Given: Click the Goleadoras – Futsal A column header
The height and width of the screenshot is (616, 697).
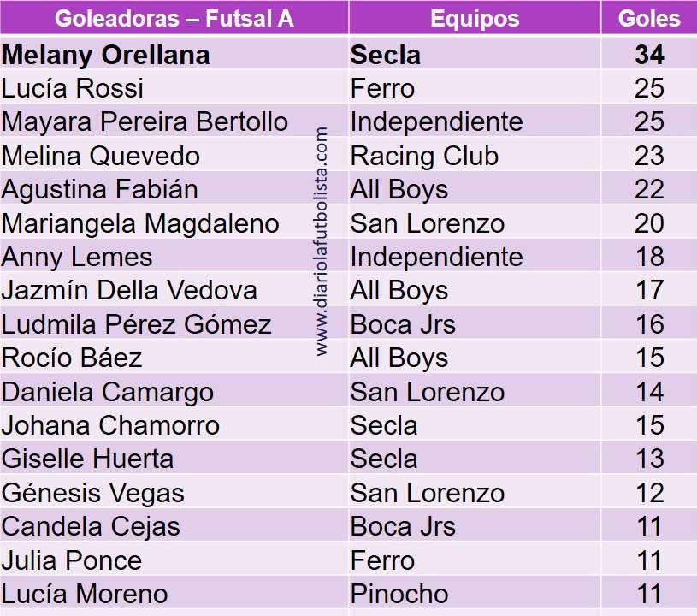Looking at the screenshot, I should pyautogui.click(x=174, y=19).
